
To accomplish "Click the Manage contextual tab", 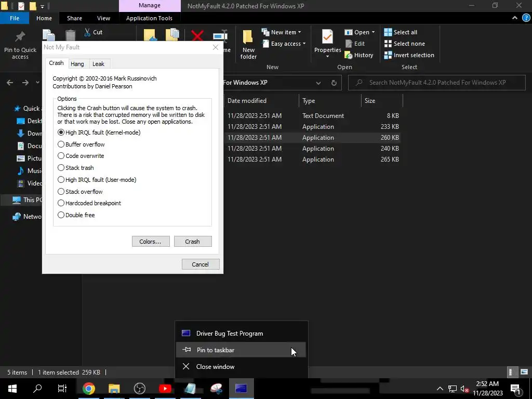I will 150,6.
